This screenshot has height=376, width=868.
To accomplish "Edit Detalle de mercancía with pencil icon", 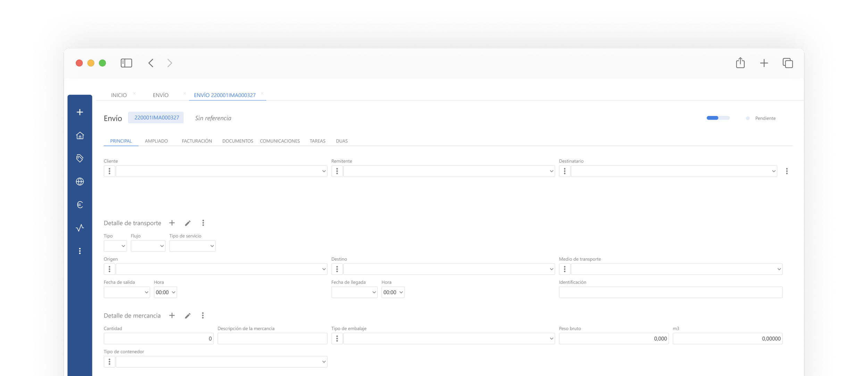I will 188,316.
